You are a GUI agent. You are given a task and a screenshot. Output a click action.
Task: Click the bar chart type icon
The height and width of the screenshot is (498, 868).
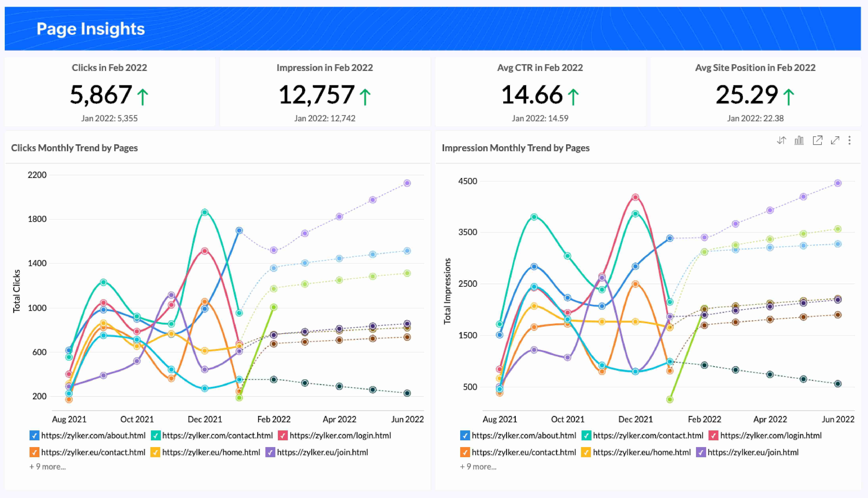pyautogui.click(x=799, y=140)
